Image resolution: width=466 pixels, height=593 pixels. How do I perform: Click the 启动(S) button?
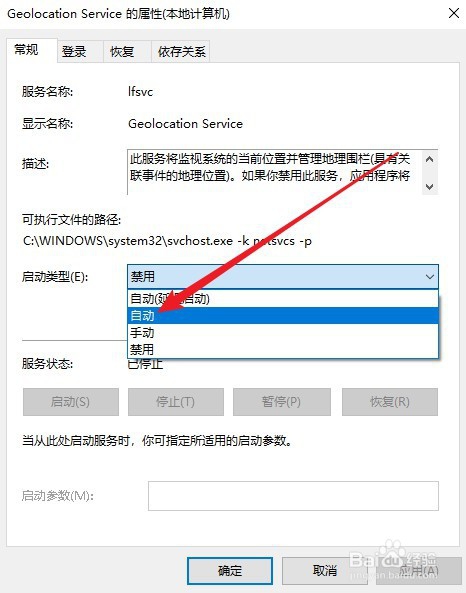point(71,402)
